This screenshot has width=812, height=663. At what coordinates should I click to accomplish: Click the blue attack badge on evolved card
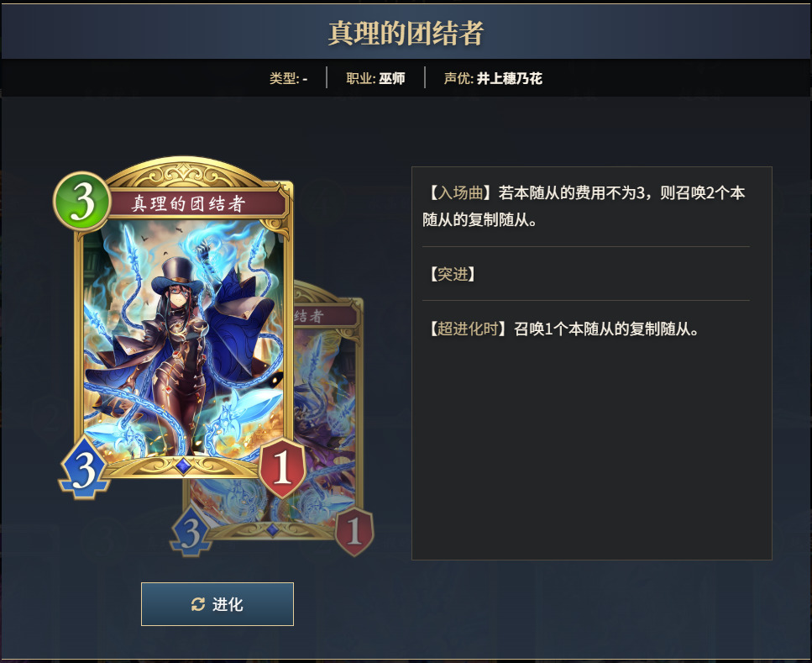click(191, 533)
